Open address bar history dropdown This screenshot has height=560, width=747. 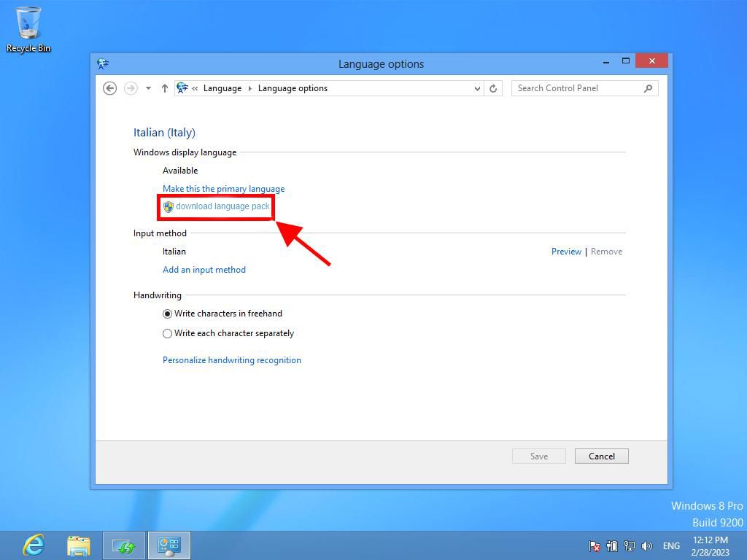[x=477, y=88]
